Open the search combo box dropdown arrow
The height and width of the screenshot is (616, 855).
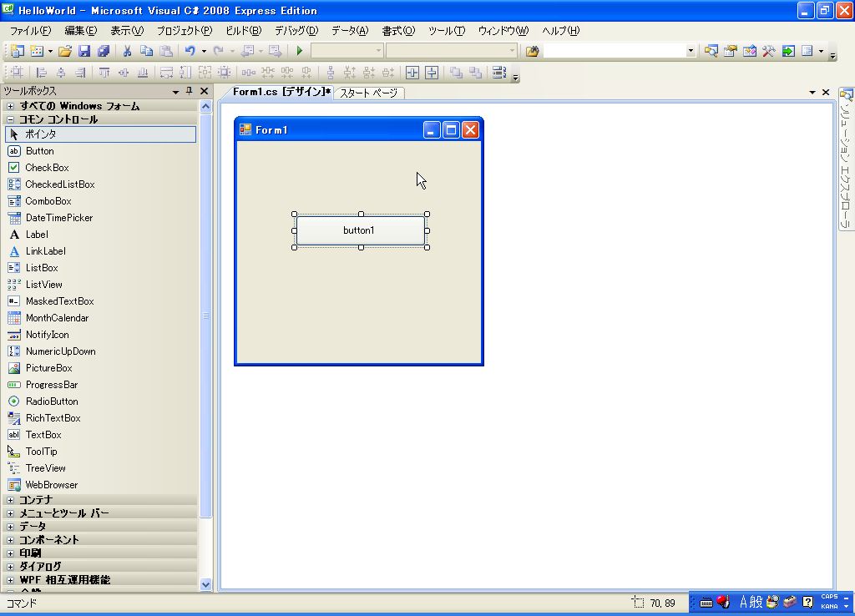coord(691,51)
